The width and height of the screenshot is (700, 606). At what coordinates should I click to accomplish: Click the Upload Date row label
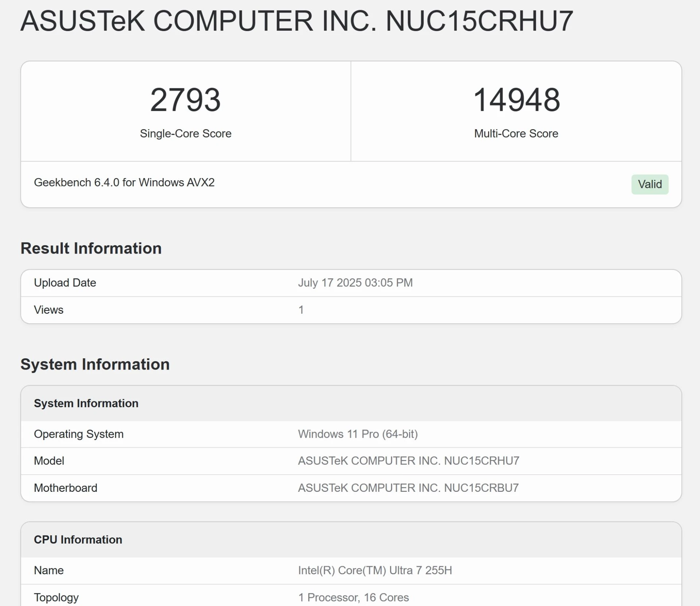tap(65, 283)
